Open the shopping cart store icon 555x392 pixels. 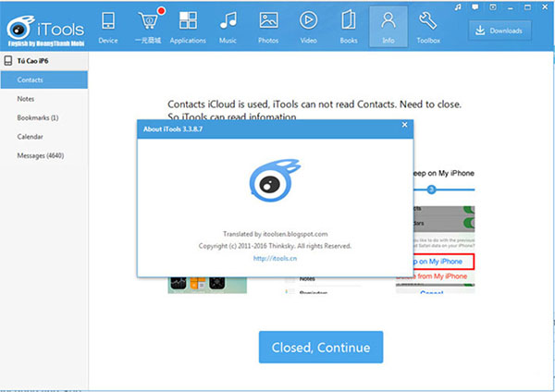(x=147, y=25)
